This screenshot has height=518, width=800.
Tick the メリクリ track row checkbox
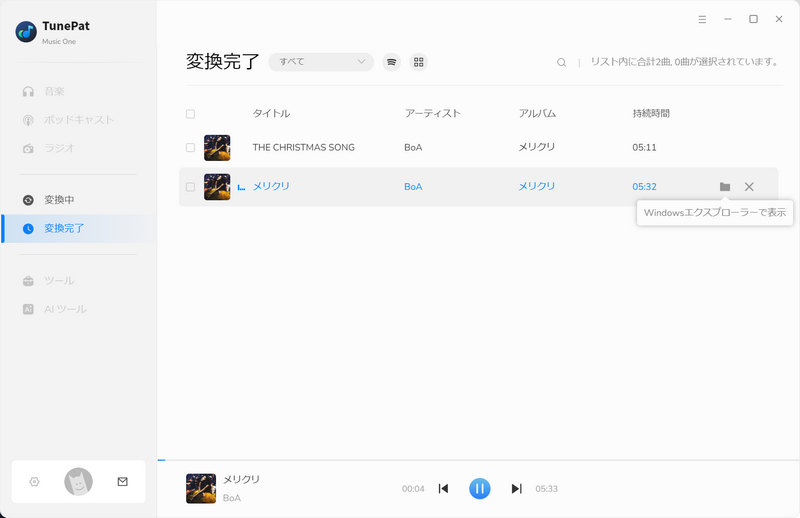coord(190,187)
